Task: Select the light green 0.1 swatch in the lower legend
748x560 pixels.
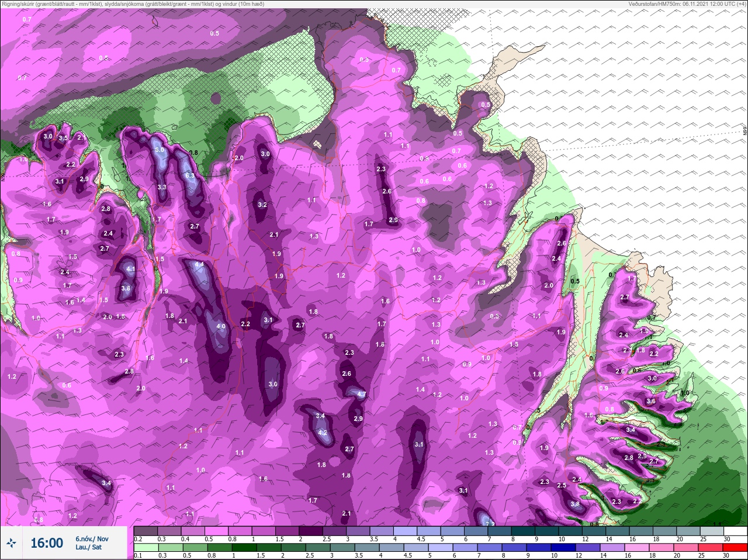Action: pyautogui.click(x=146, y=548)
